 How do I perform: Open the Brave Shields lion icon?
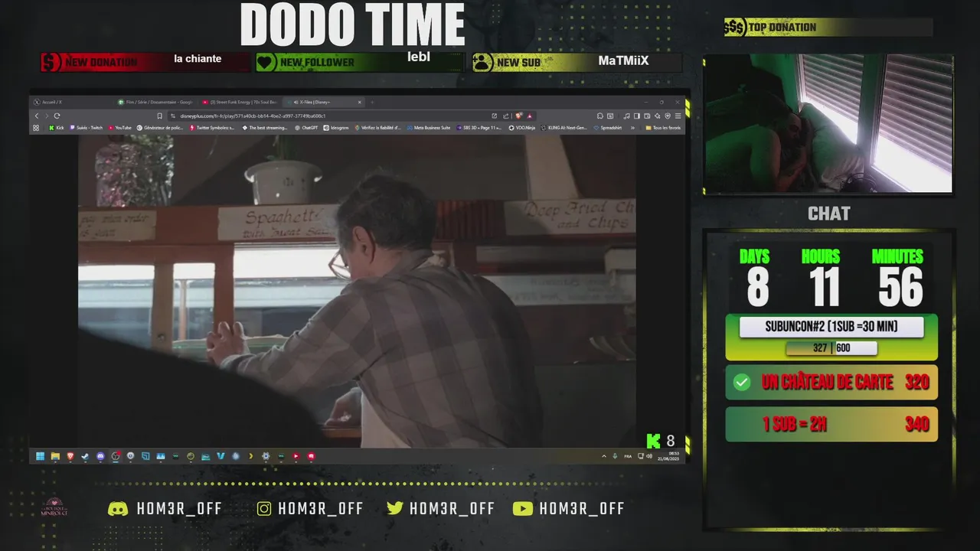(519, 116)
